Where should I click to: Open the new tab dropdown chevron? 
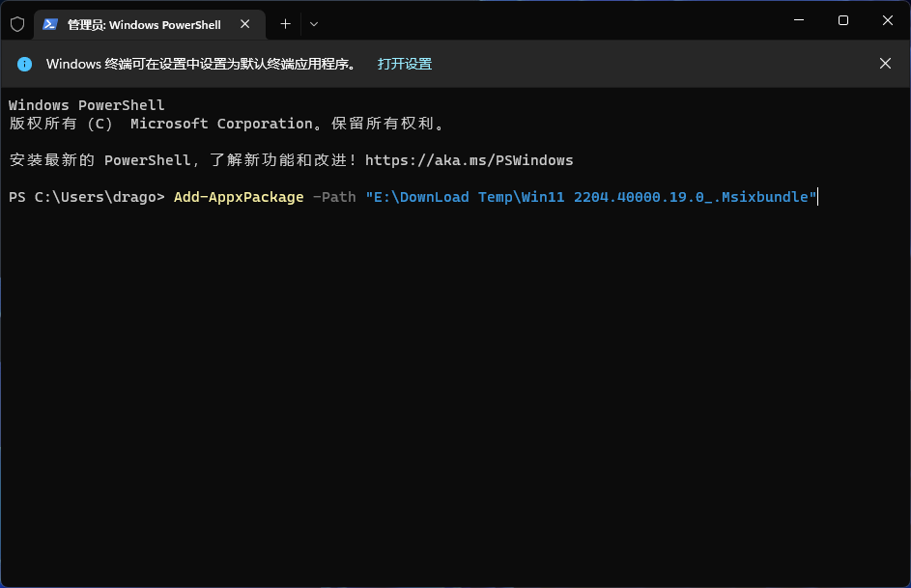click(314, 24)
